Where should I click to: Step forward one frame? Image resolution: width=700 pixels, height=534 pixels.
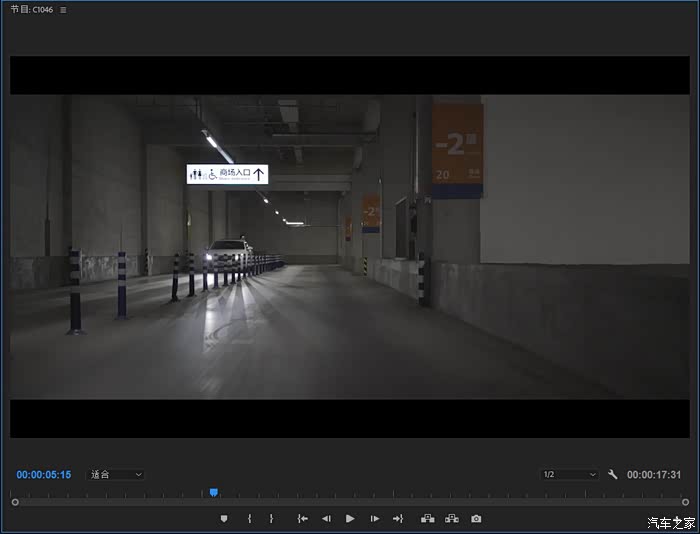374,519
